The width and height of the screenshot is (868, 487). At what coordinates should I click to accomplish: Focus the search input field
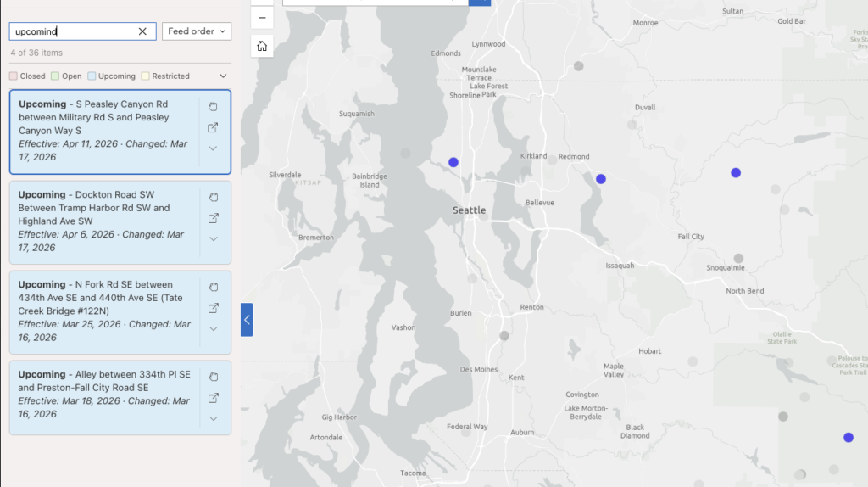[x=72, y=31]
